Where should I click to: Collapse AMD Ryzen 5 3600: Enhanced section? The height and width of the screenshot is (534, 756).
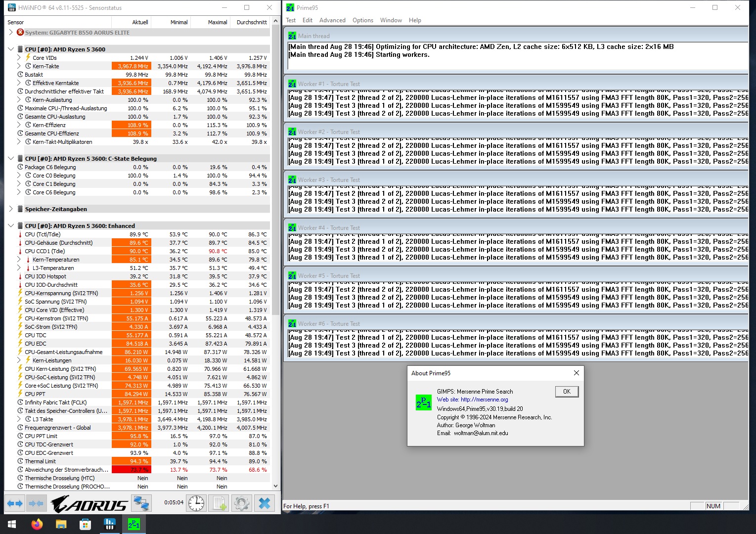coord(11,225)
